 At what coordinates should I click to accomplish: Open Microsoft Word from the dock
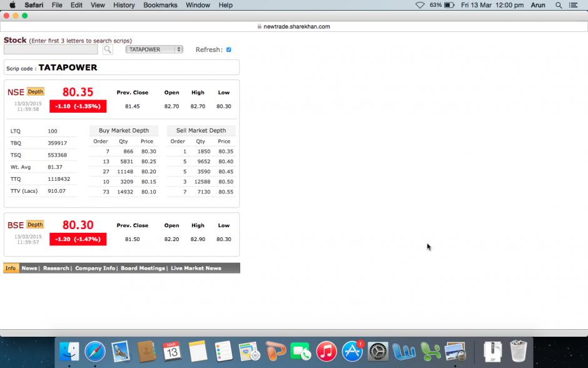click(x=404, y=352)
